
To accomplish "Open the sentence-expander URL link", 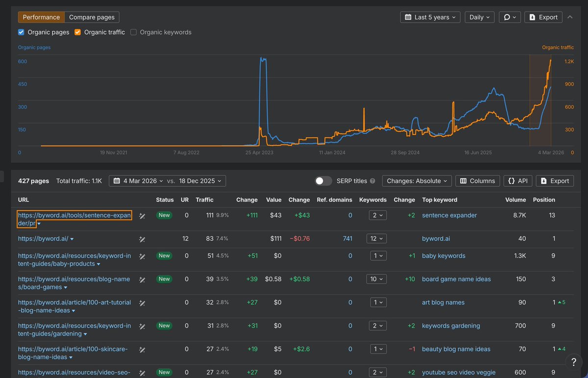I will point(74,219).
